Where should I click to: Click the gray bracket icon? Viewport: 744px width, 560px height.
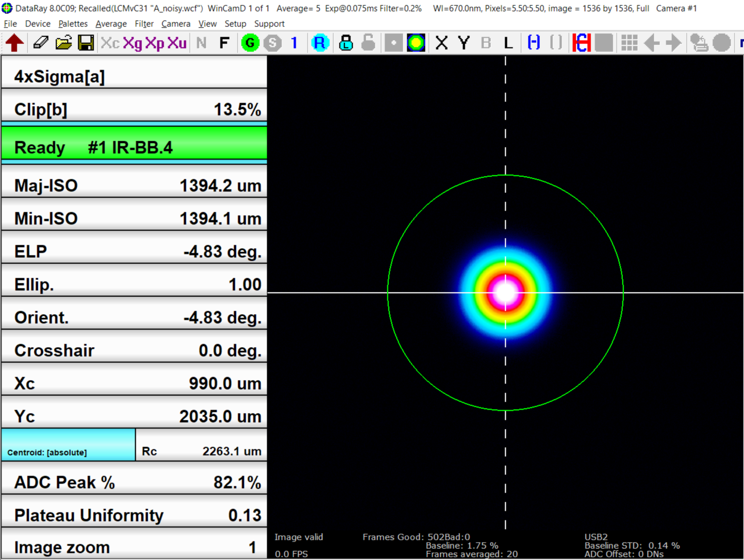coord(556,43)
